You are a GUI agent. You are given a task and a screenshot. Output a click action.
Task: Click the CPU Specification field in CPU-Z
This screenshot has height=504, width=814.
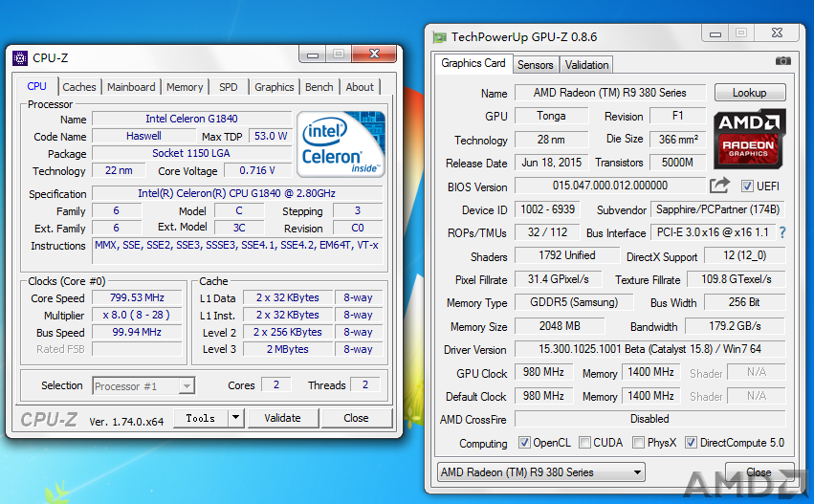(236, 193)
